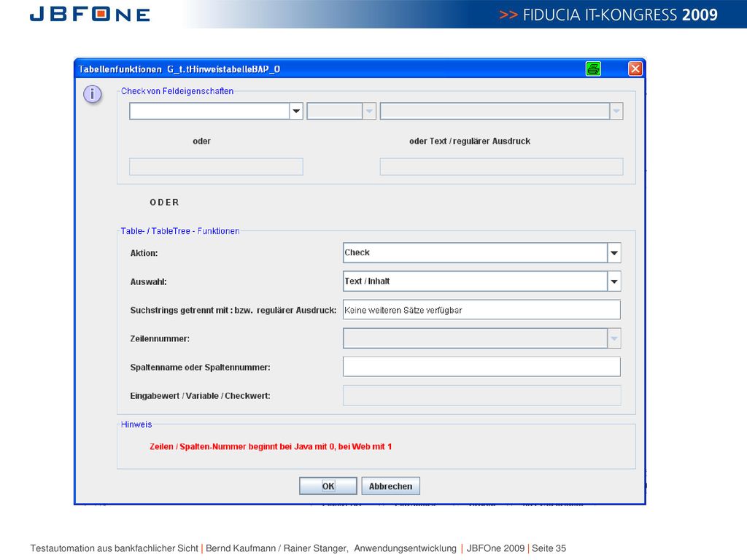
Task: Click the 'Table- / TableTree - Funktionen' group title
Action: pyautogui.click(x=179, y=231)
